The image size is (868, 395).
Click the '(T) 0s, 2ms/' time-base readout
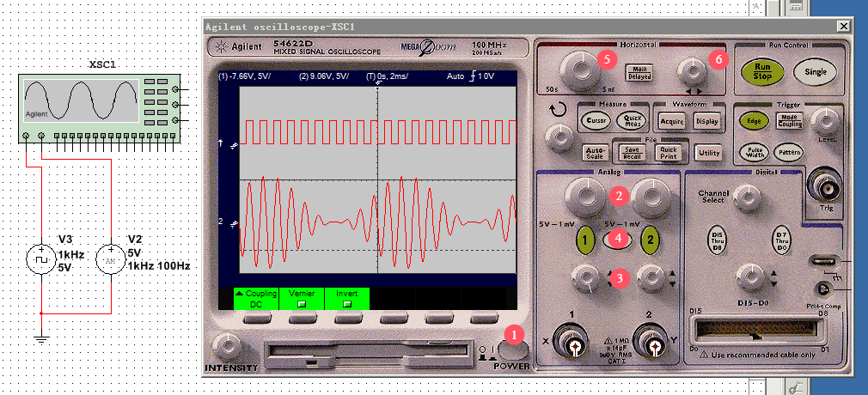(387, 76)
